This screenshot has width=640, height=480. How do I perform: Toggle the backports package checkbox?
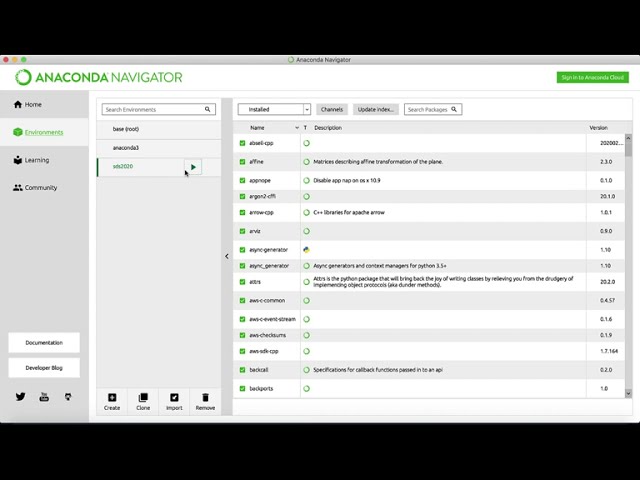242,389
